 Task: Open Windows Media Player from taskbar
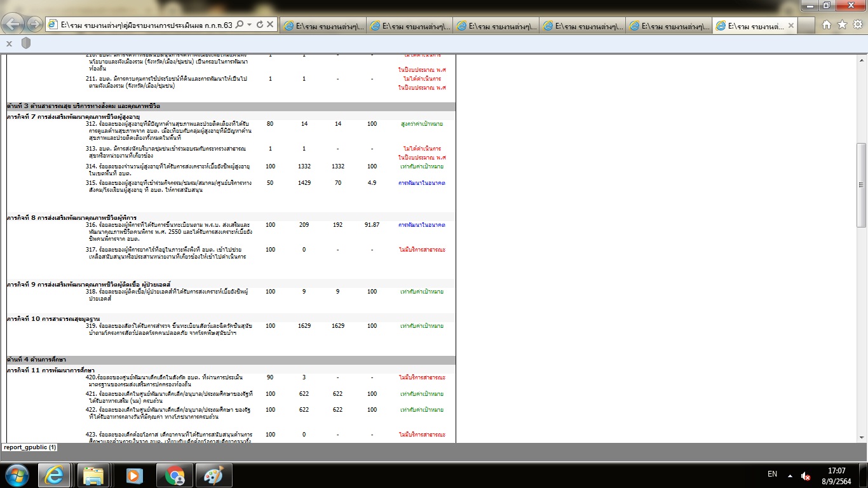pos(134,475)
